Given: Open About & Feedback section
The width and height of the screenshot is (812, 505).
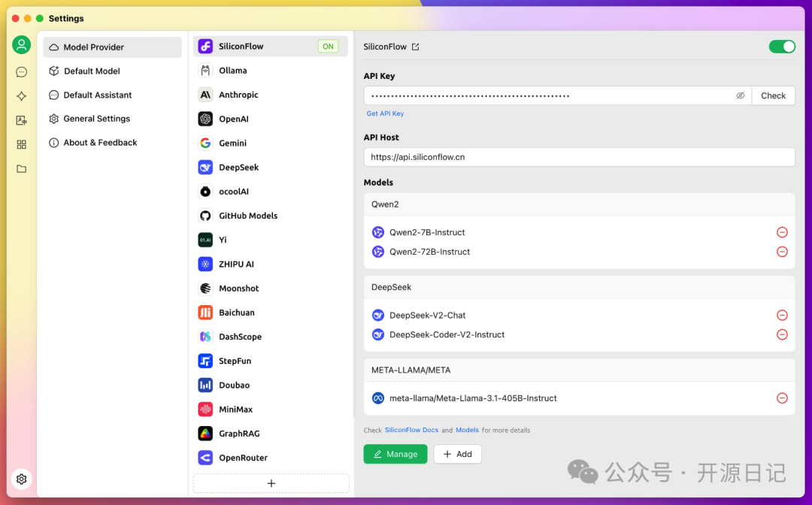Looking at the screenshot, I should pyautogui.click(x=112, y=142).
